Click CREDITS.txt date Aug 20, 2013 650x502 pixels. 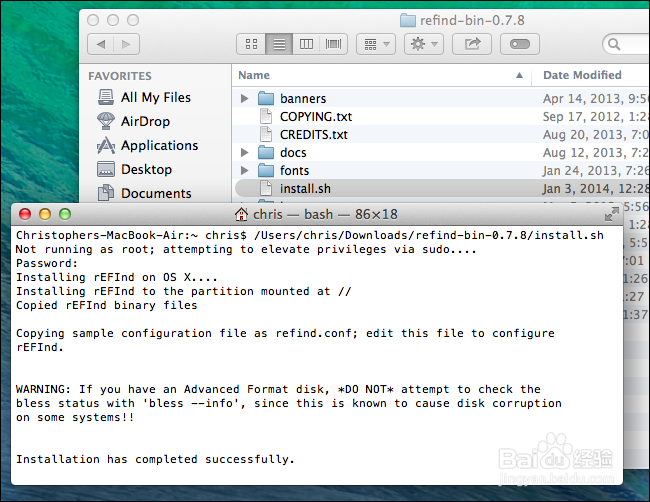point(596,135)
